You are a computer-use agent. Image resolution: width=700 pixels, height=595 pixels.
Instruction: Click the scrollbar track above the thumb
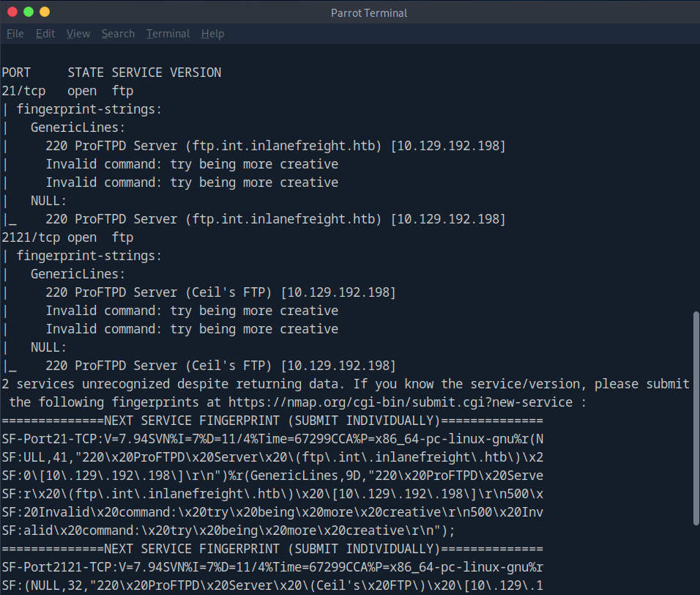click(695, 183)
